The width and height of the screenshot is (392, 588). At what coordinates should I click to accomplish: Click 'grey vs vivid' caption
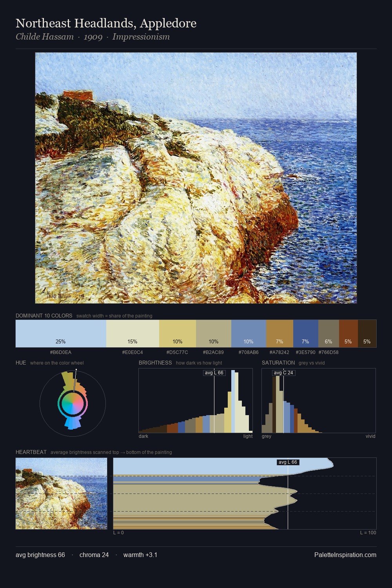(x=312, y=363)
